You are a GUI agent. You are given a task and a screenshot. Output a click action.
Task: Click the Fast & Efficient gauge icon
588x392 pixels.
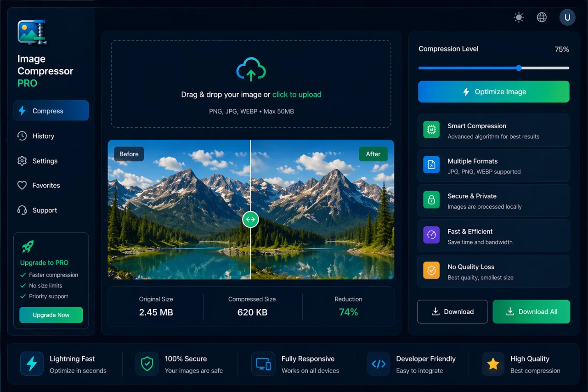coord(431,235)
